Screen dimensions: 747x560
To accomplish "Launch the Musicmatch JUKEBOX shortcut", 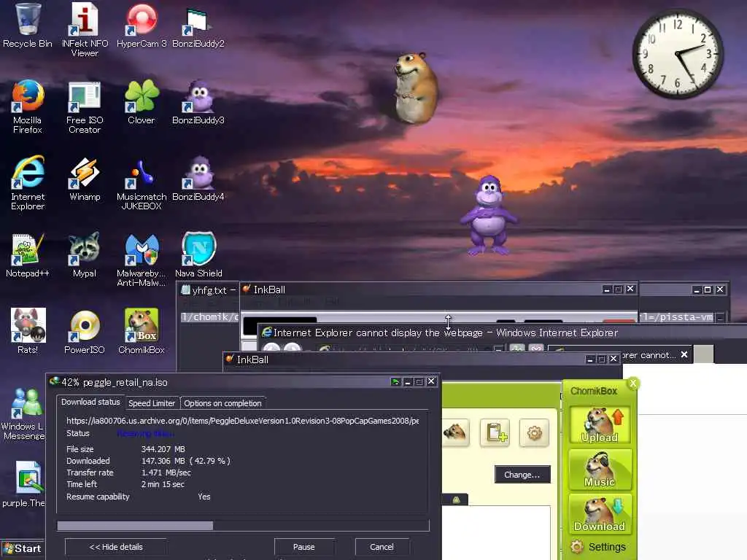I will (142, 184).
